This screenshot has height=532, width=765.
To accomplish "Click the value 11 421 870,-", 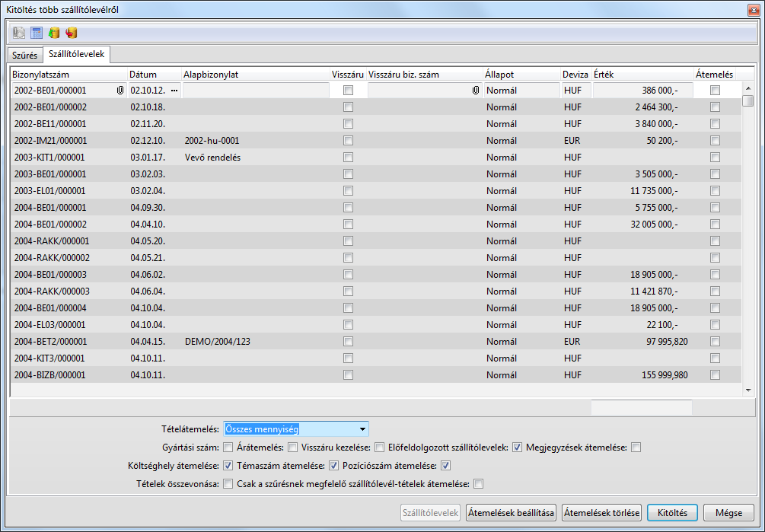I will click(654, 291).
